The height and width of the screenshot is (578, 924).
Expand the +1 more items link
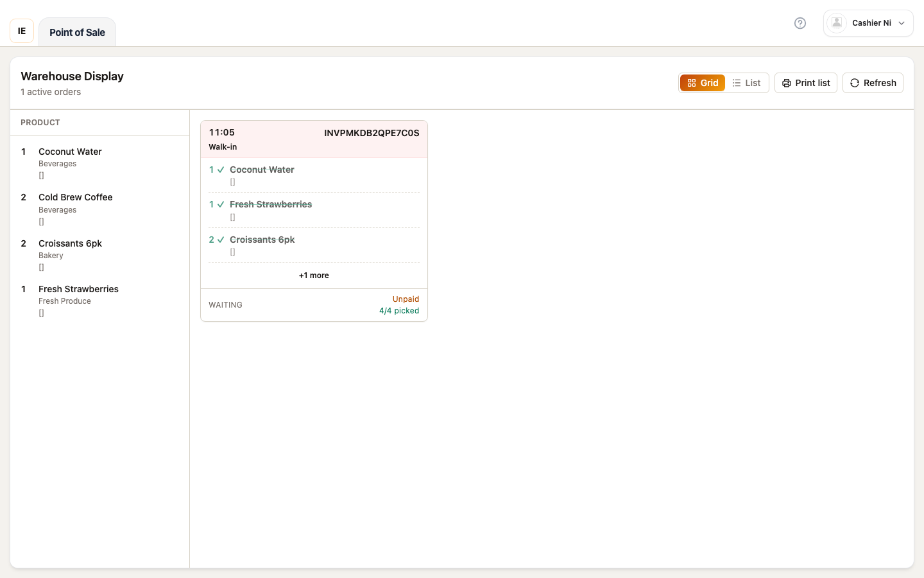click(x=314, y=276)
